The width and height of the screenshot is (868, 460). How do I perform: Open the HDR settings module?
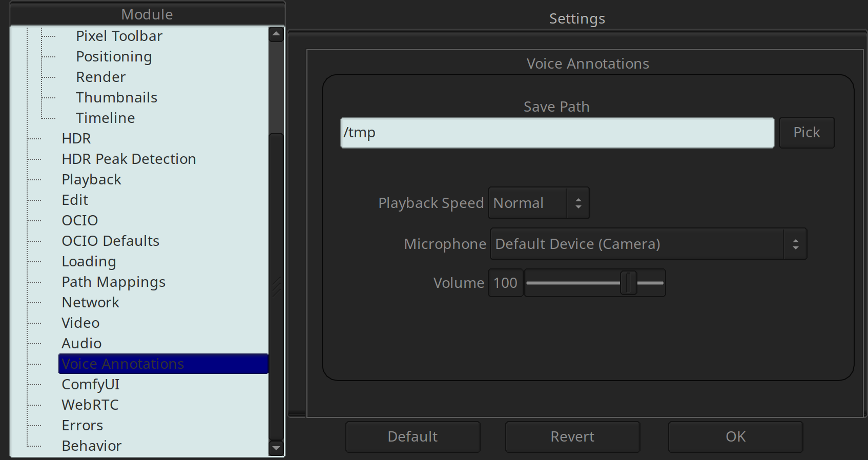click(x=76, y=138)
